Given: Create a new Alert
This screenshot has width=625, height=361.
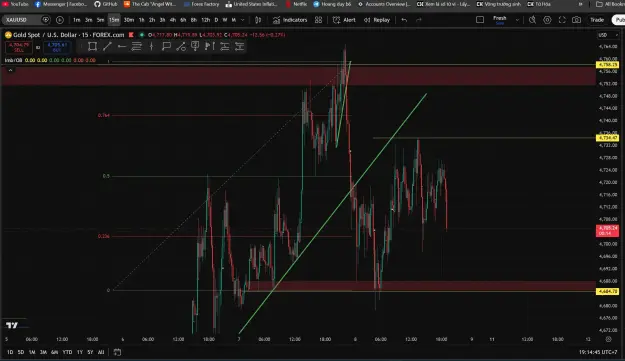Looking at the screenshot, I should coord(344,20).
